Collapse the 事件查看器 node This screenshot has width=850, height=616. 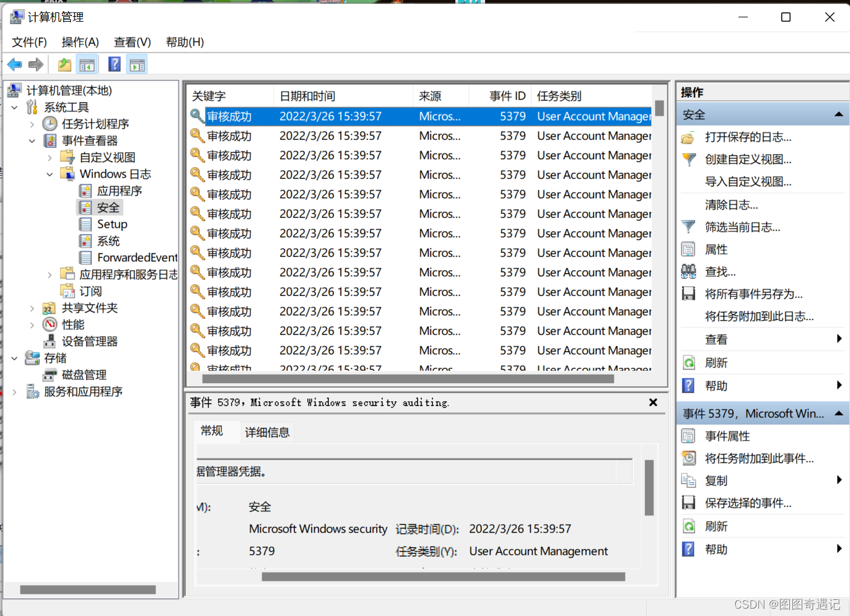(32, 141)
